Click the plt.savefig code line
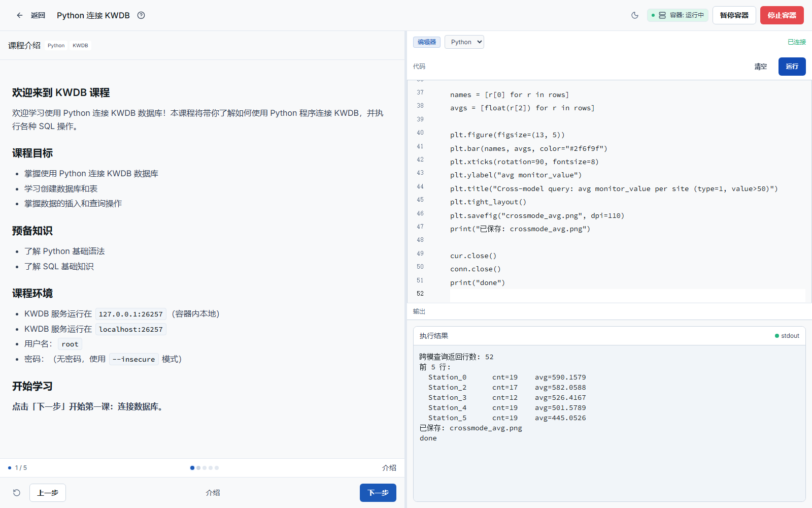The height and width of the screenshot is (508, 812). (x=537, y=215)
